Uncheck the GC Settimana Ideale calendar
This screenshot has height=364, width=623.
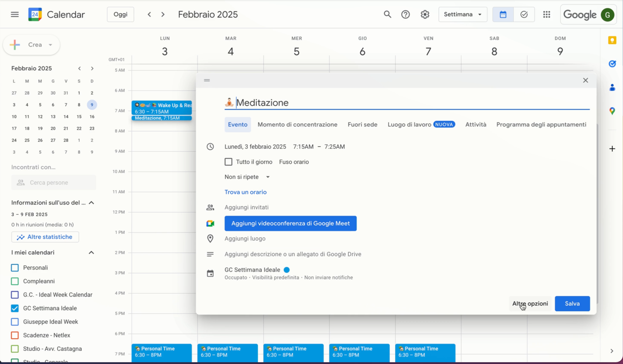click(x=15, y=308)
